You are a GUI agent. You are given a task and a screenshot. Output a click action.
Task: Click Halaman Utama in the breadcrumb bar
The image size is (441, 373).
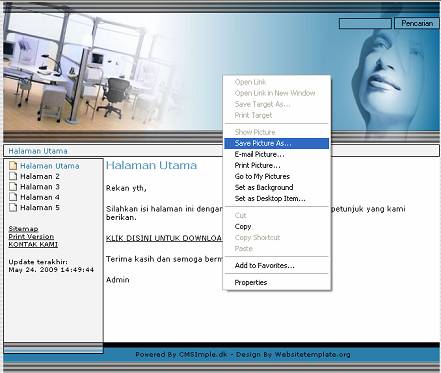pyautogui.click(x=38, y=151)
